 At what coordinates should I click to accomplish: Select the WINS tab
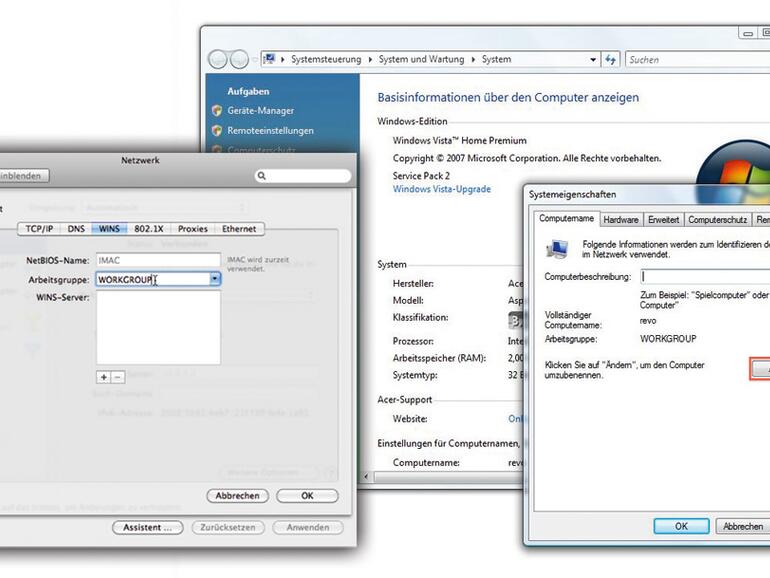[109, 229]
